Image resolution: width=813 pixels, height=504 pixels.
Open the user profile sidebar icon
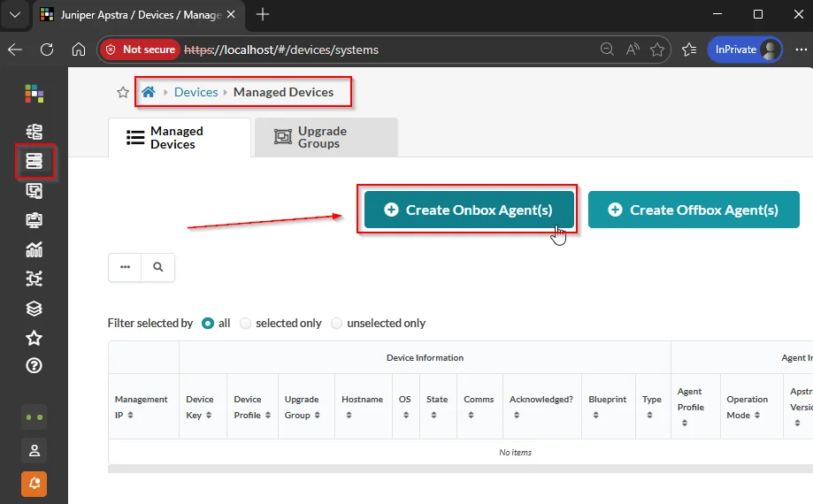pos(35,451)
